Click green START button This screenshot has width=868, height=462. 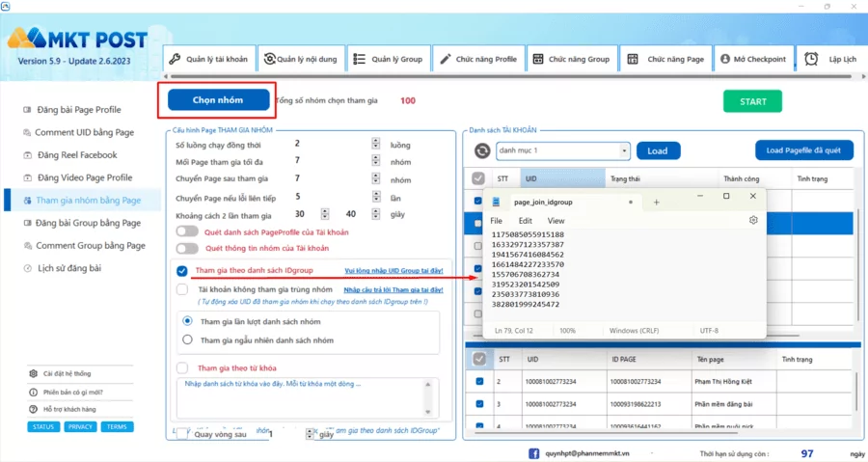(x=752, y=101)
